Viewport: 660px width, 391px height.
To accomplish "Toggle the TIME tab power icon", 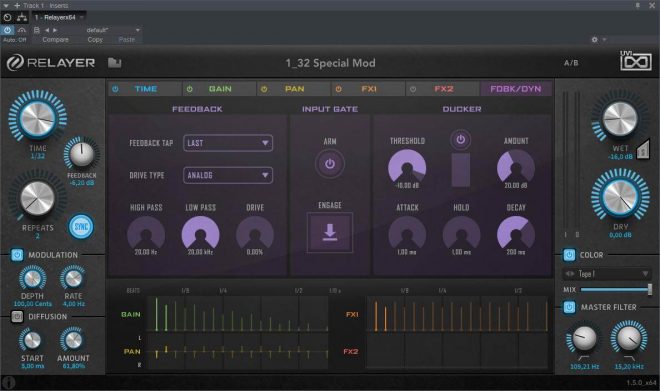I will [115, 89].
